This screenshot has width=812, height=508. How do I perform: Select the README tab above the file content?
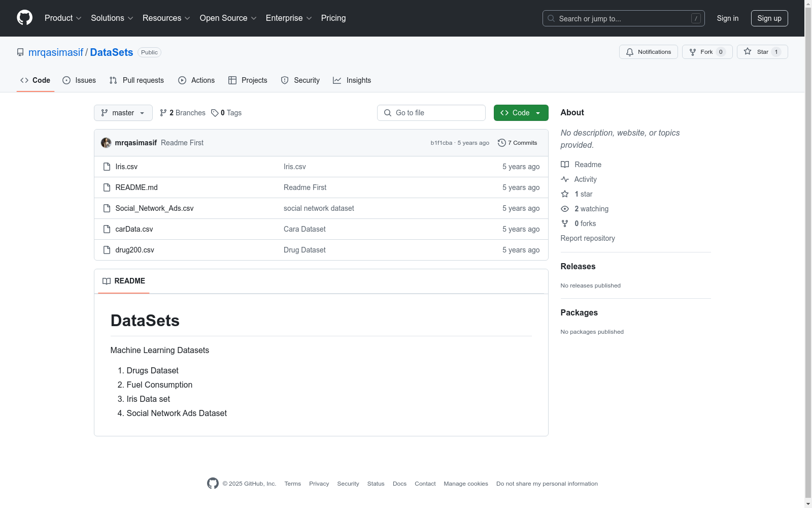pyautogui.click(x=124, y=281)
